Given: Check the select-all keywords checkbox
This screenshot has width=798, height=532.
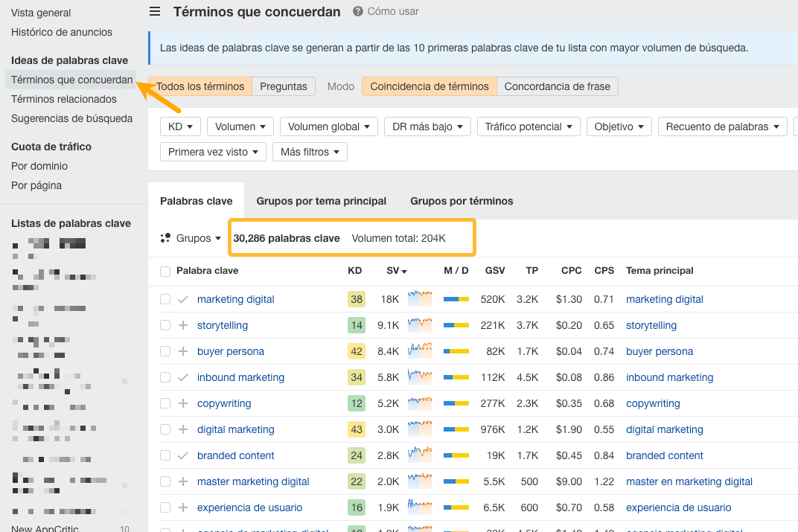Looking at the screenshot, I should pyautogui.click(x=165, y=271).
